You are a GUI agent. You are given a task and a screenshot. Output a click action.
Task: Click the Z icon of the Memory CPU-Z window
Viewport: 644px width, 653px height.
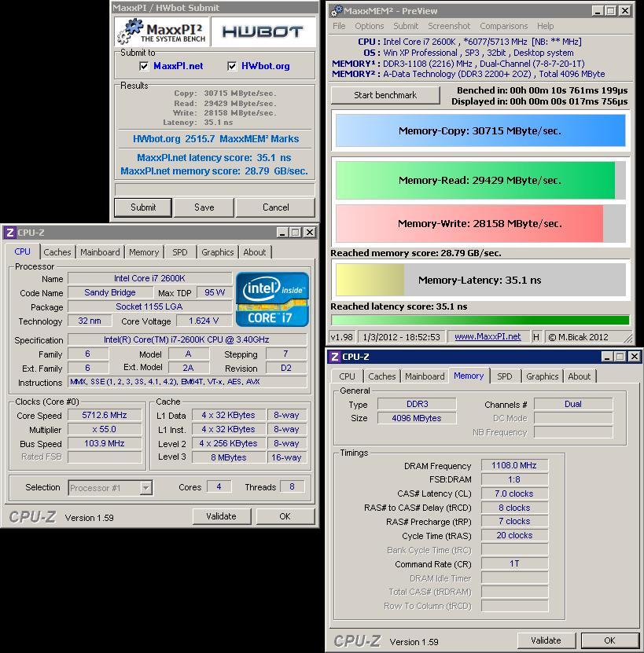pos(334,357)
